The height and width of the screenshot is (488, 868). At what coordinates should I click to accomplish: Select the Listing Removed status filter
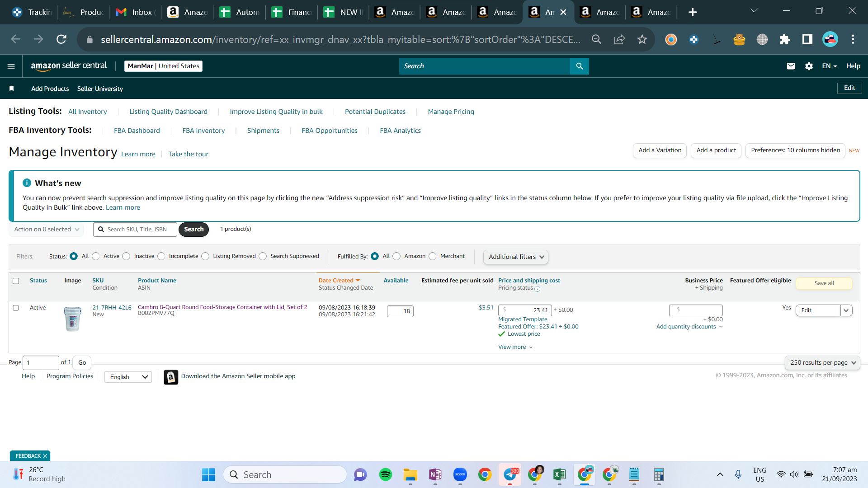pos(205,256)
